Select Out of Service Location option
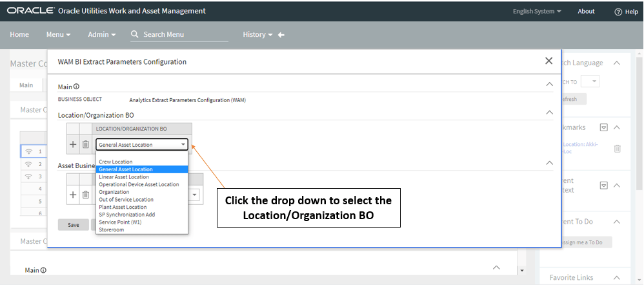The image size is (644, 287). click(x=142, y=200)
